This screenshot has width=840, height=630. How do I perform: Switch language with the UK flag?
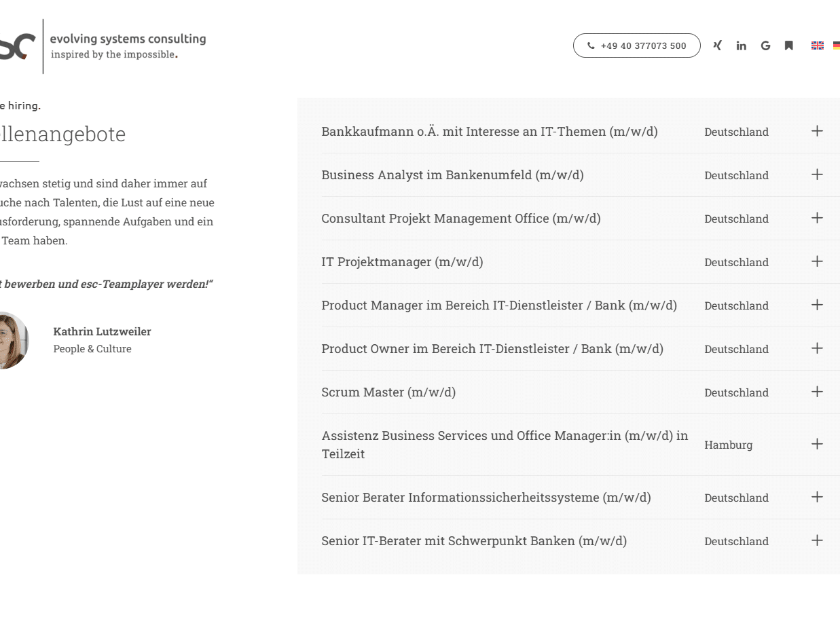(x=817, y=45)
